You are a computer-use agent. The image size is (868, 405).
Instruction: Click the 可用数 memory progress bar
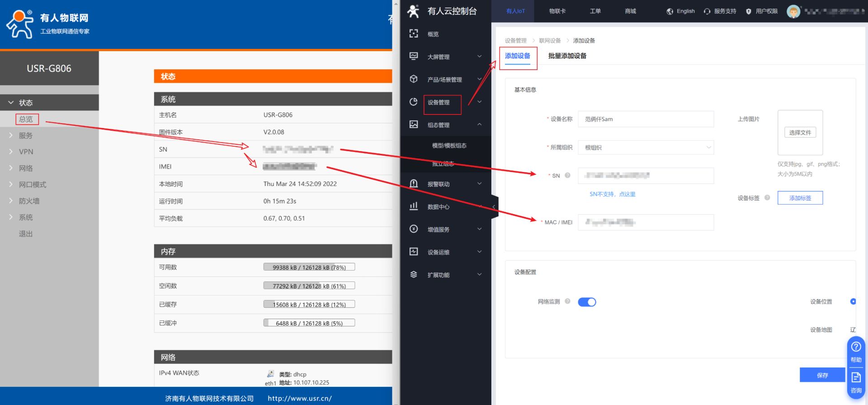pos(309,267)
